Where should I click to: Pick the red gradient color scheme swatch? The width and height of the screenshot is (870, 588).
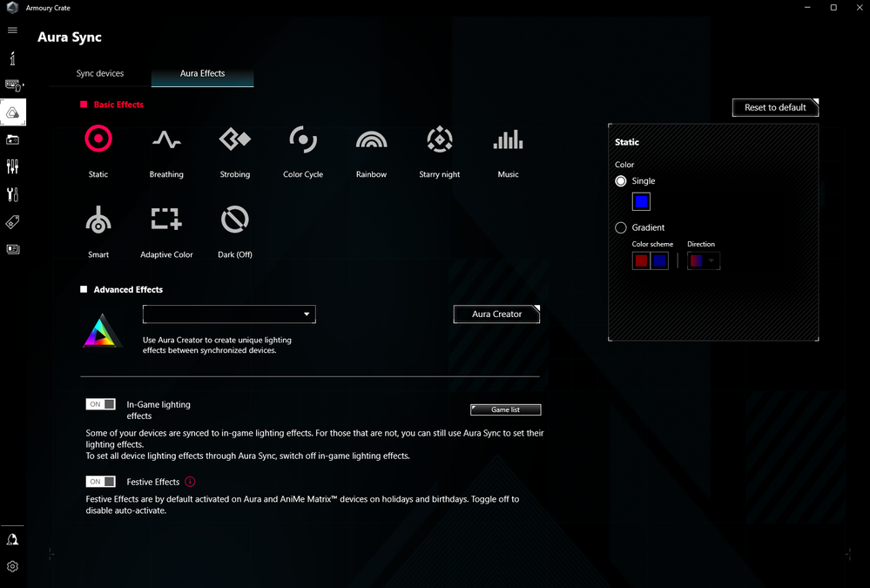tap(641, 261)
